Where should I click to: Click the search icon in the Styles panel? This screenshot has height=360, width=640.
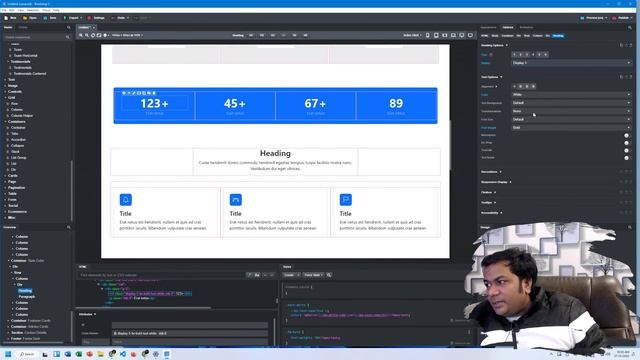pos(329,275)
